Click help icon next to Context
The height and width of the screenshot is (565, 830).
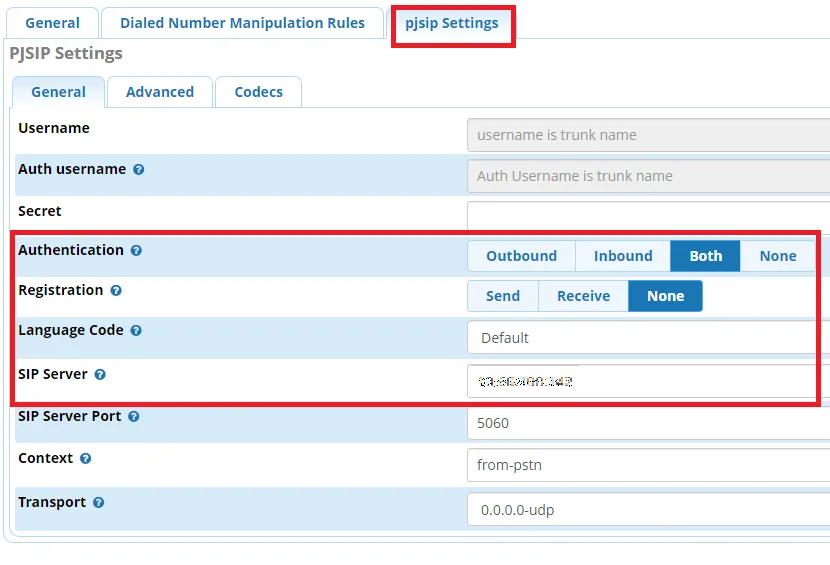tap(85, 459)
